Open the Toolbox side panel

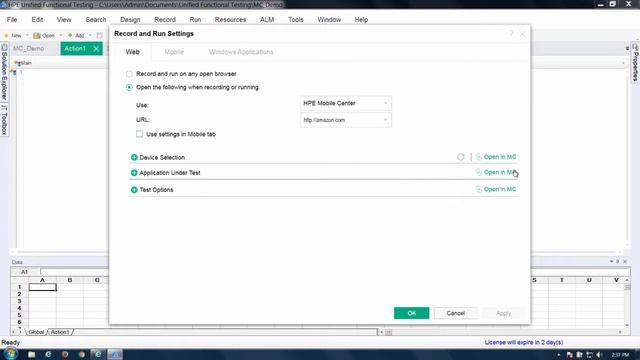click(x=4, y=120)
